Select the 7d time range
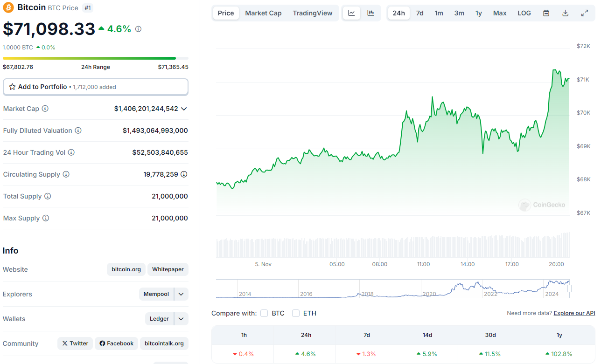Image resolution: width=601 pixels, height=364 pixels. coord(420,13)
